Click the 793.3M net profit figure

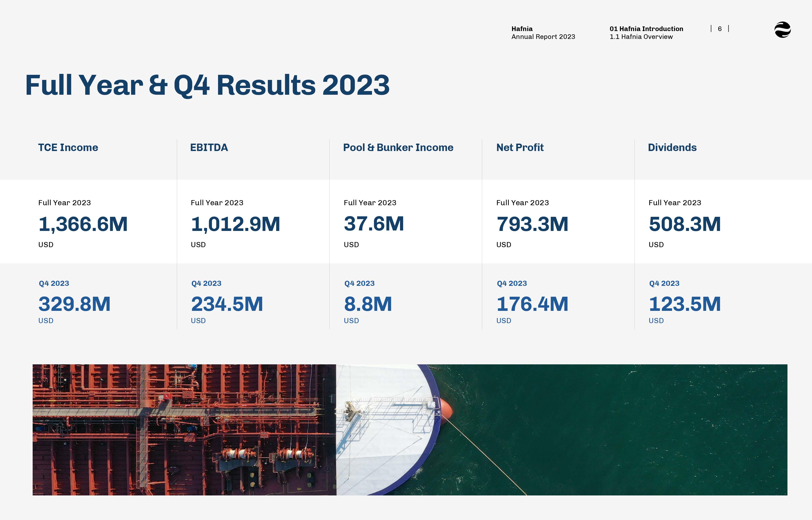coord(532,224)
